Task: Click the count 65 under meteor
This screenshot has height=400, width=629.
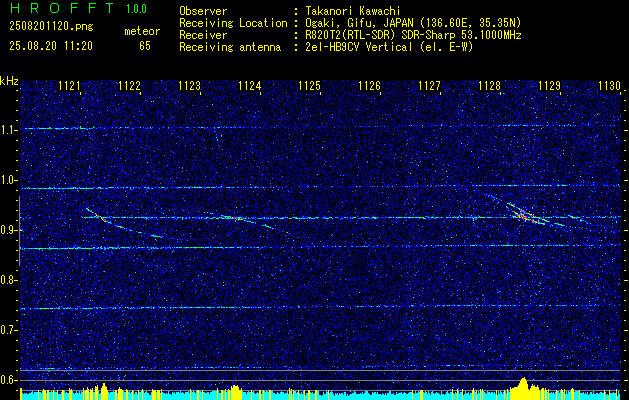Action: (145, 46)
